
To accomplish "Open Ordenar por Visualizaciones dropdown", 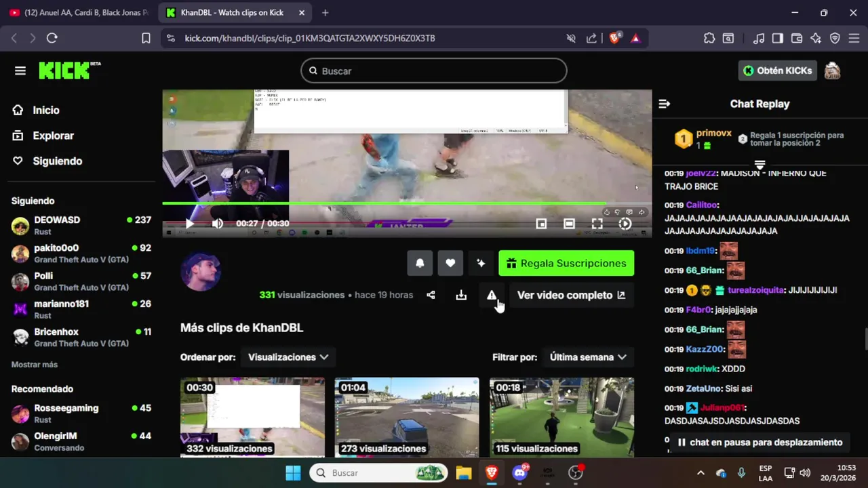I will [x=288, y=357].
